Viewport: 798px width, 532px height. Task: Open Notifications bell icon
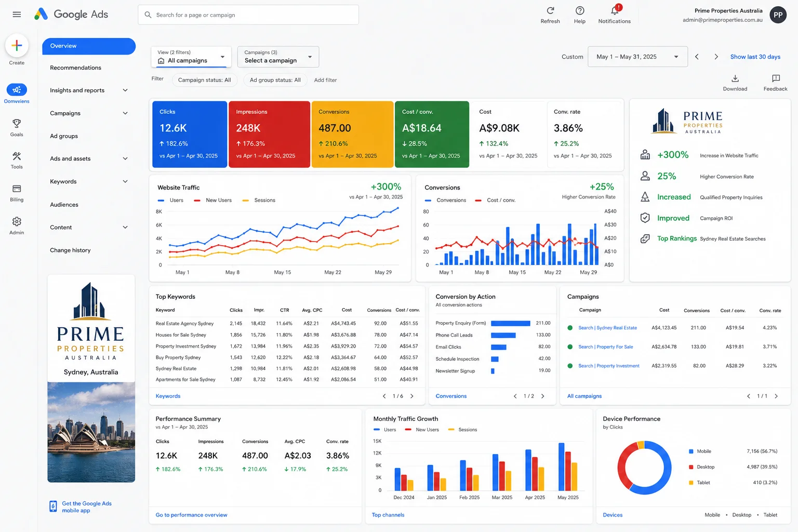tap(615, 10)
